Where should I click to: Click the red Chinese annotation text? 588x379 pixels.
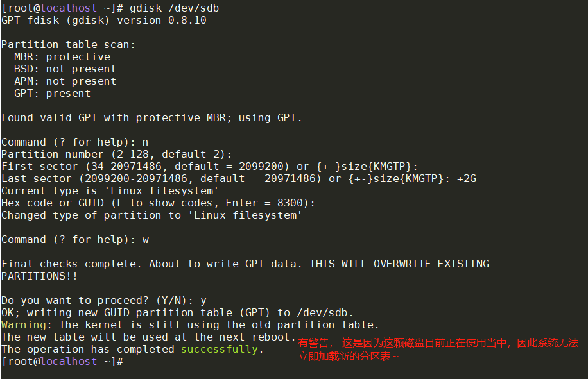[438, 350]
